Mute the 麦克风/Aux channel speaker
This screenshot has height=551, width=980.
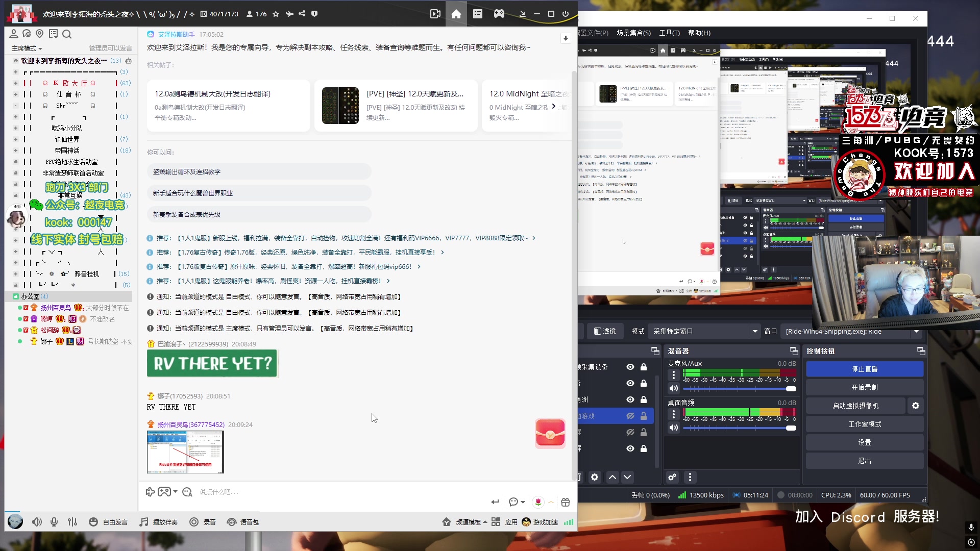674,388
